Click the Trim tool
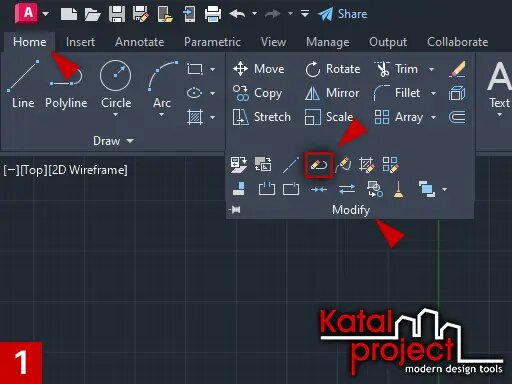The width and height of the screenshot is (512, 384). coord(396,69)
